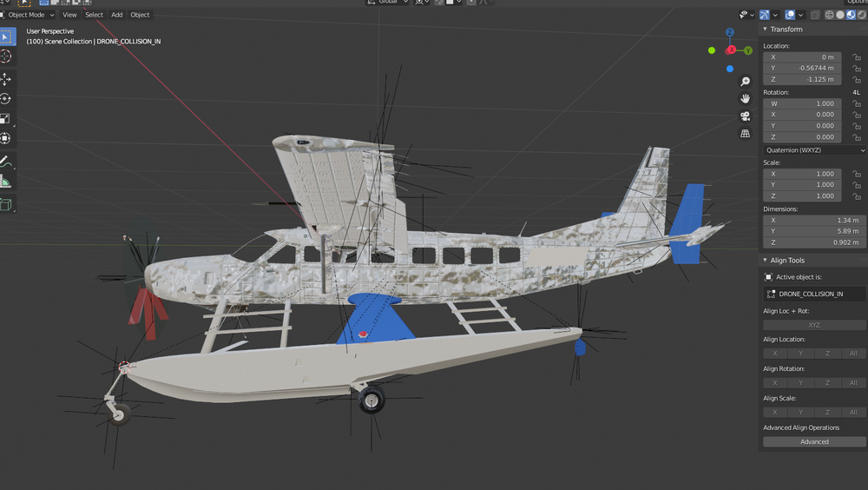868x490 pixels.
Task: Lock Location Y value
Action: [x=857, y=68]
